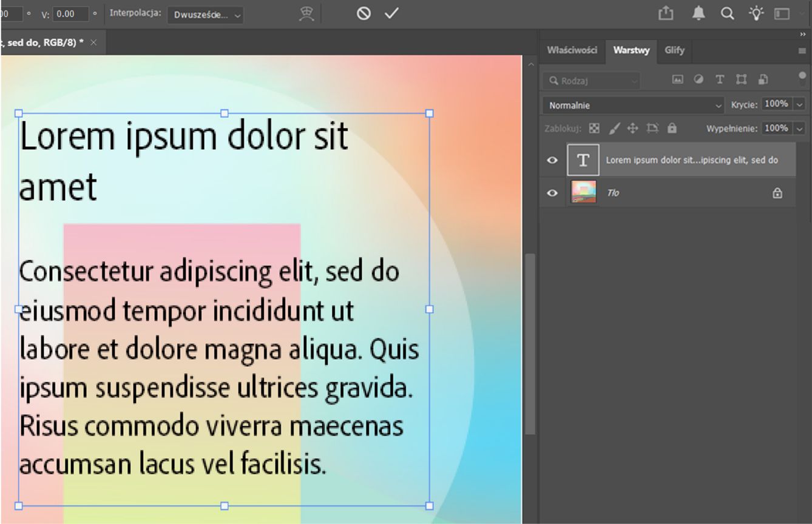The image size is (812, 524).
Task: Switch to the Właściwości tab
Action: tap(571, 51)
